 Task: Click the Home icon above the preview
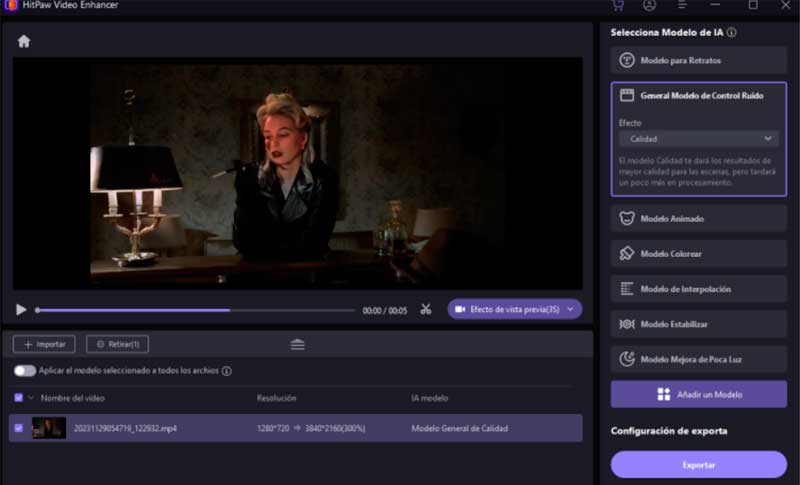pyautogui.click(x=24, y=41)
